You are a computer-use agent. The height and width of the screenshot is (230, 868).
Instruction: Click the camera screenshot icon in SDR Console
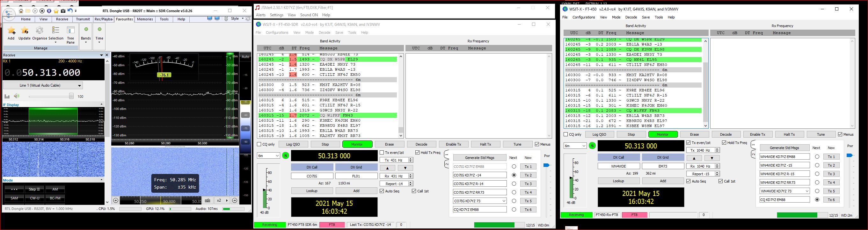63,11
